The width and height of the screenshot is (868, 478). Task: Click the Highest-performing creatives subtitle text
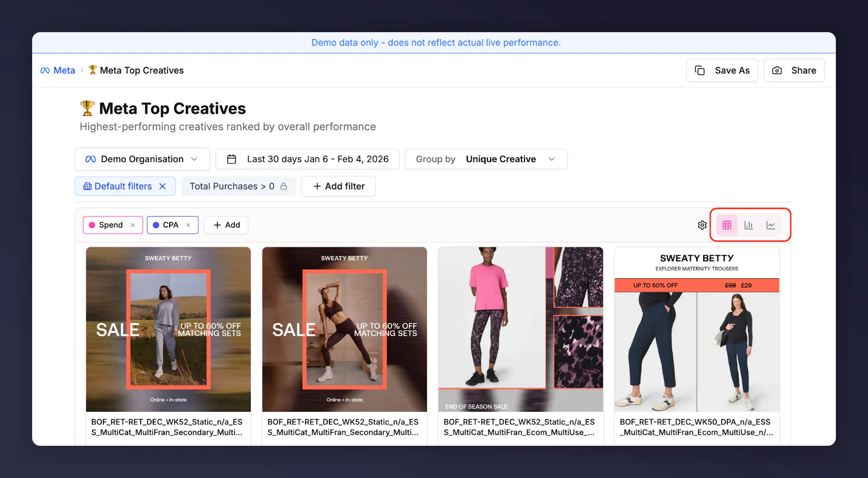tap(228, 127)
